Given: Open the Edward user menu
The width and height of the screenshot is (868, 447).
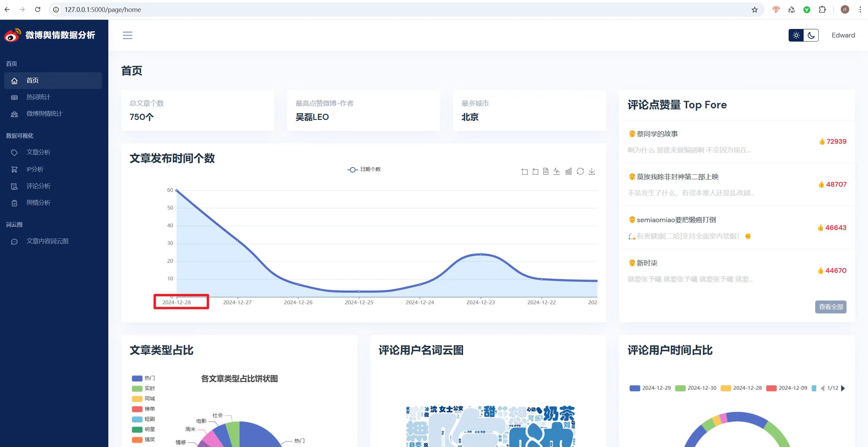Looking at the screenshot, I should click(843, 35).
